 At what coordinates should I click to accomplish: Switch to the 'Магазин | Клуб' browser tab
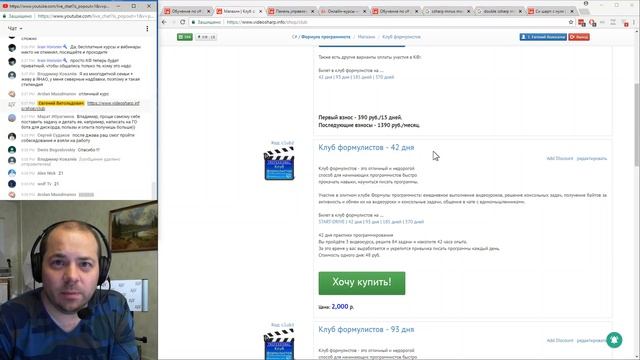point(239,11)
